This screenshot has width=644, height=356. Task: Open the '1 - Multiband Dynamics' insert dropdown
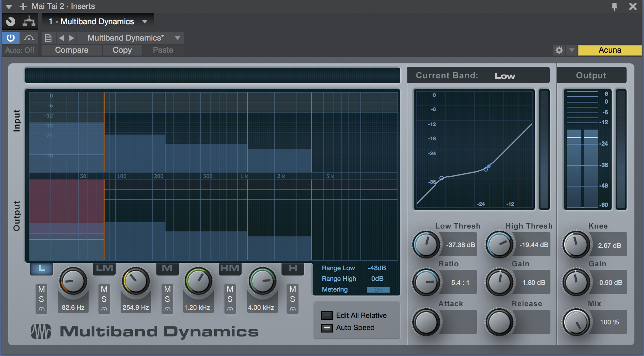[x=98, y=21]
